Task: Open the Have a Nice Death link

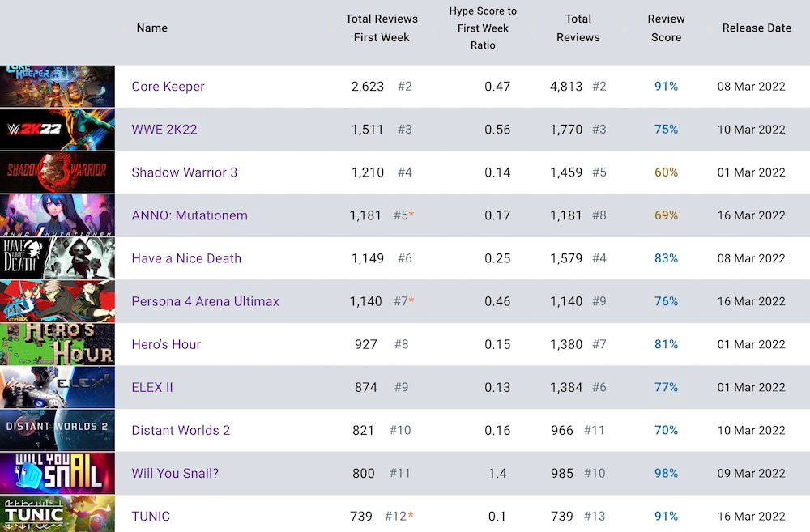Action: (186, 258)
